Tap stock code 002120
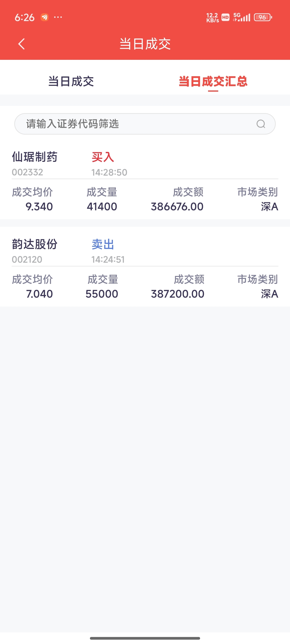 coord(27,260)
